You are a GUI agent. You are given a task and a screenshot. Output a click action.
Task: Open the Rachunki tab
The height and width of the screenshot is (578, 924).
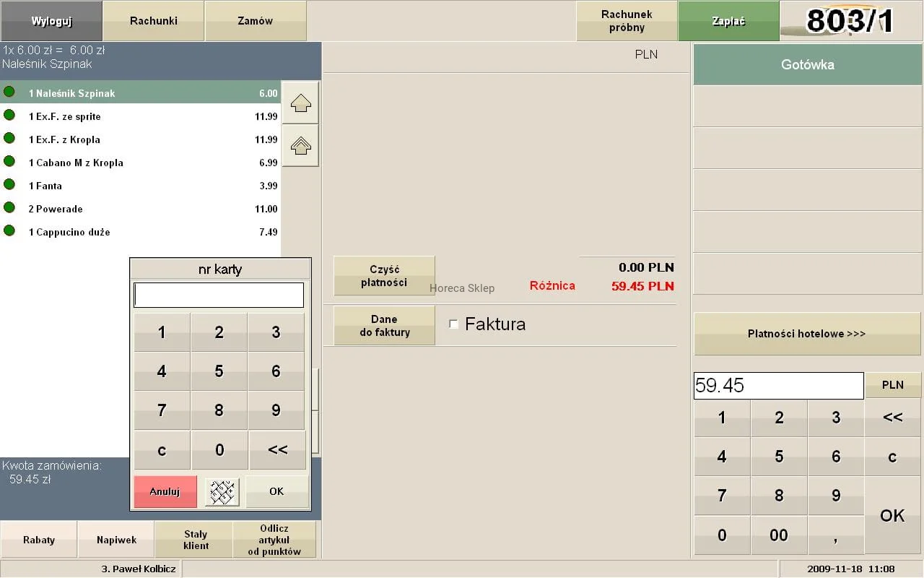154,21
